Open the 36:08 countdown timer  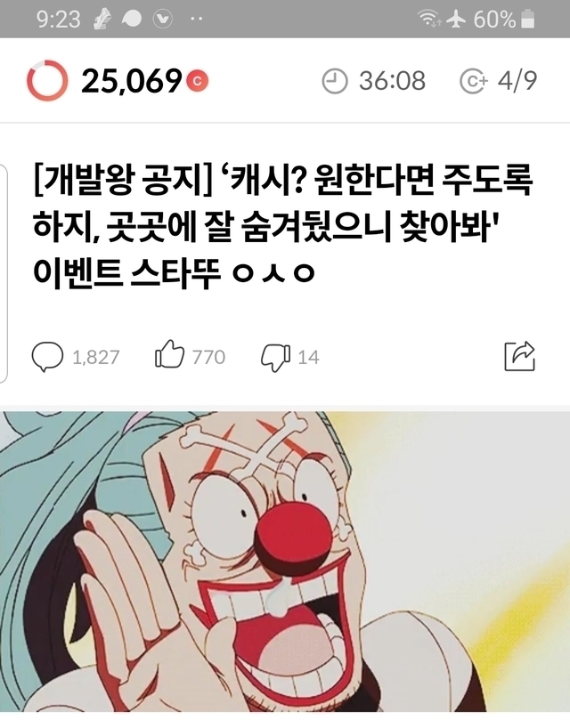pos(392,81)
